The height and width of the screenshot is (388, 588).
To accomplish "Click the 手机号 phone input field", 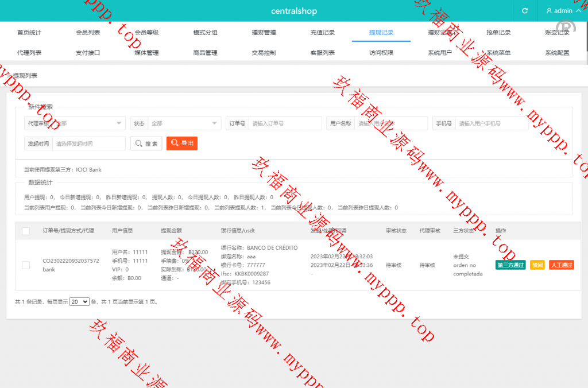I will click(491, 123).
